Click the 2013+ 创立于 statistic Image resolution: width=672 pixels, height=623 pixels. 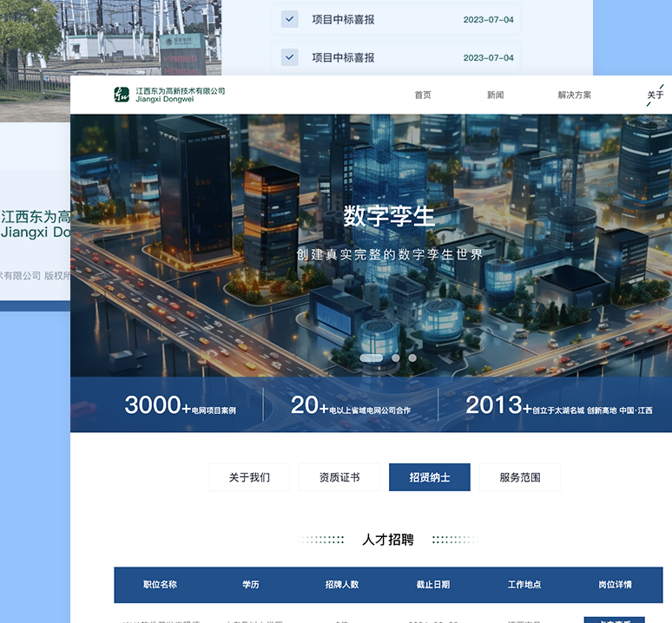point(559,405)
